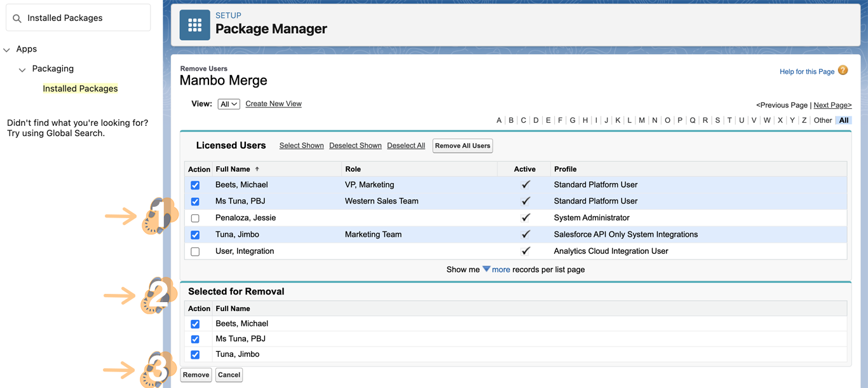Filter users by letter M
868x388 pixels.
pos(642,120)
